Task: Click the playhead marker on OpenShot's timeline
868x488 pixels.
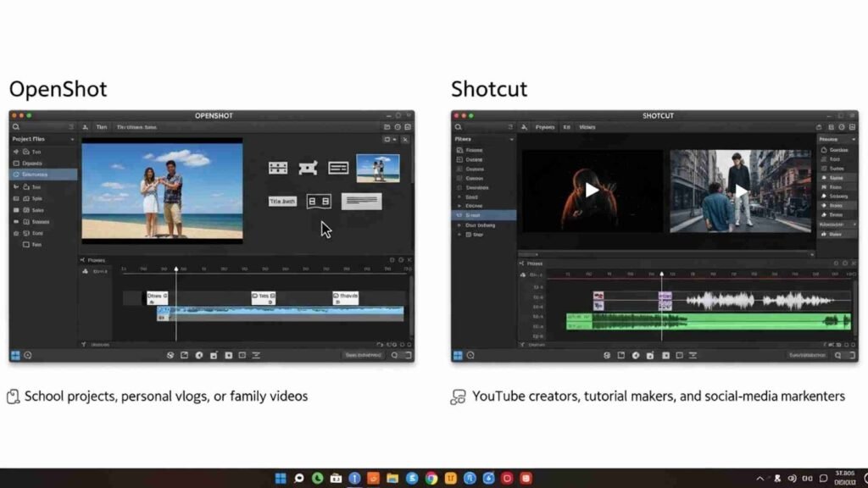Action: tap(176, 269)
